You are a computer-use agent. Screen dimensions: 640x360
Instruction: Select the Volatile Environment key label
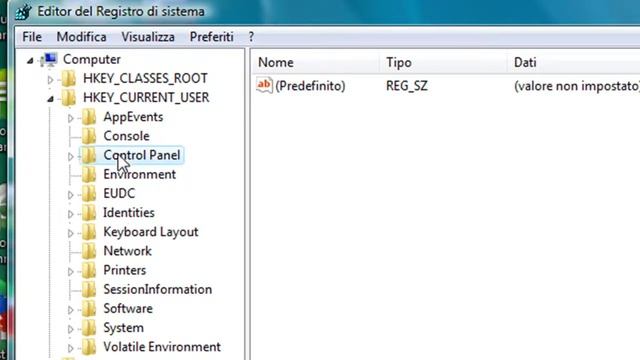[162, 347]
